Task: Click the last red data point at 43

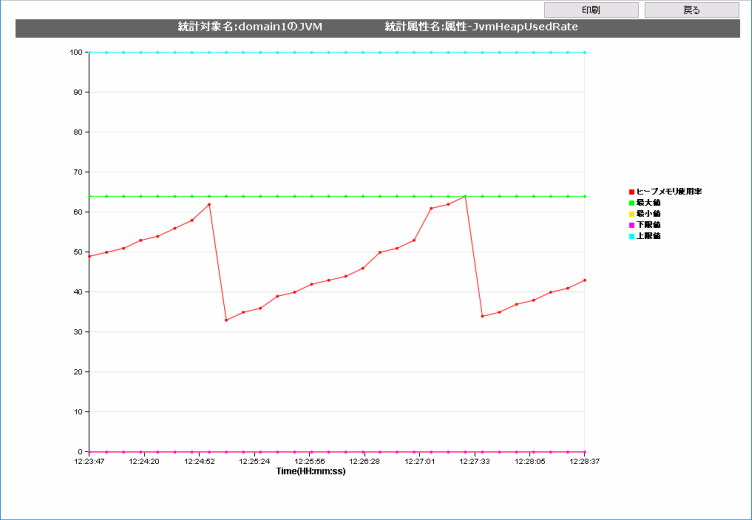Action: (x=584, y=280)
